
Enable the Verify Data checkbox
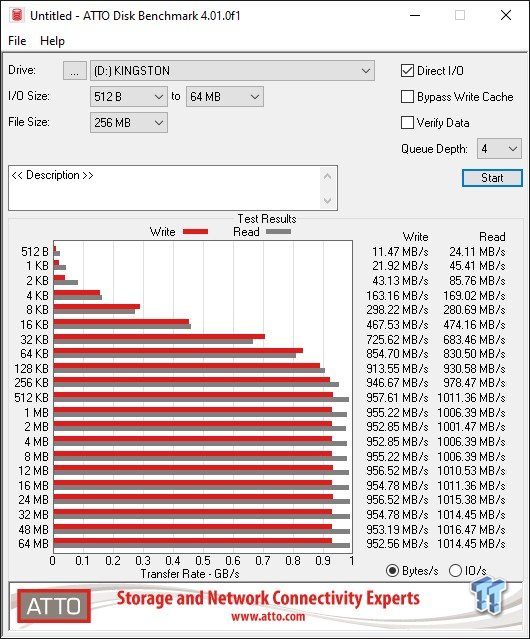coord(407,123)
